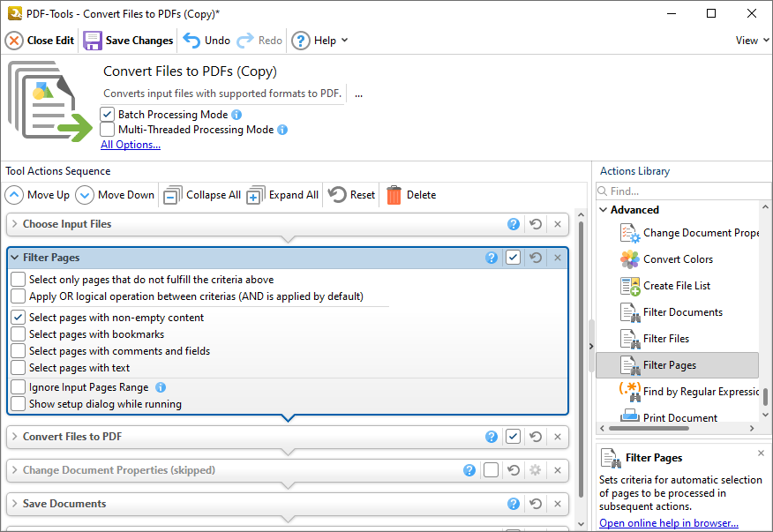Screen dimensions: 773x532
Task: Open the All Options link
Action: (x=131, y=145)
